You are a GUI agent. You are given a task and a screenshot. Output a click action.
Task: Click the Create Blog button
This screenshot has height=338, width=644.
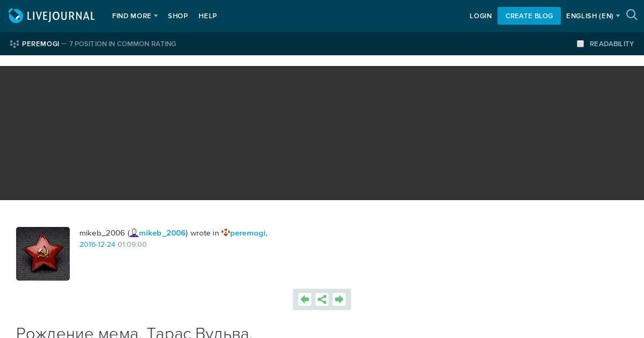coord(529,16)
